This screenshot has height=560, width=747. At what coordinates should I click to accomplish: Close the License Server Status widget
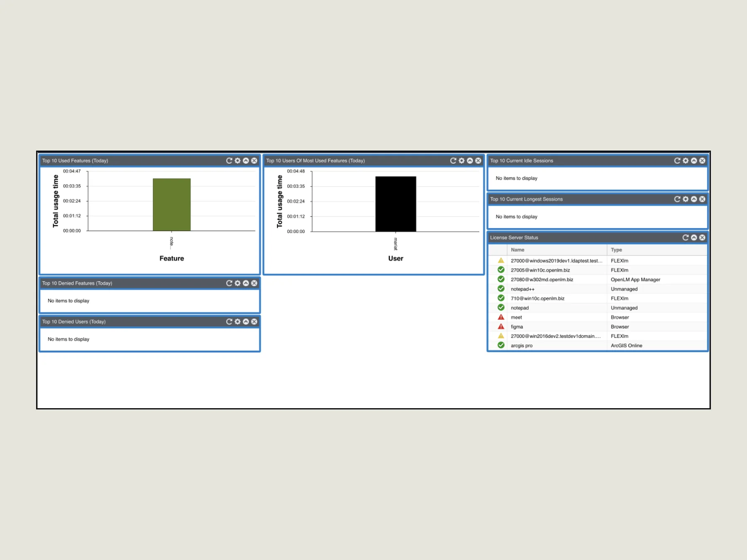(x=702, y=238)
